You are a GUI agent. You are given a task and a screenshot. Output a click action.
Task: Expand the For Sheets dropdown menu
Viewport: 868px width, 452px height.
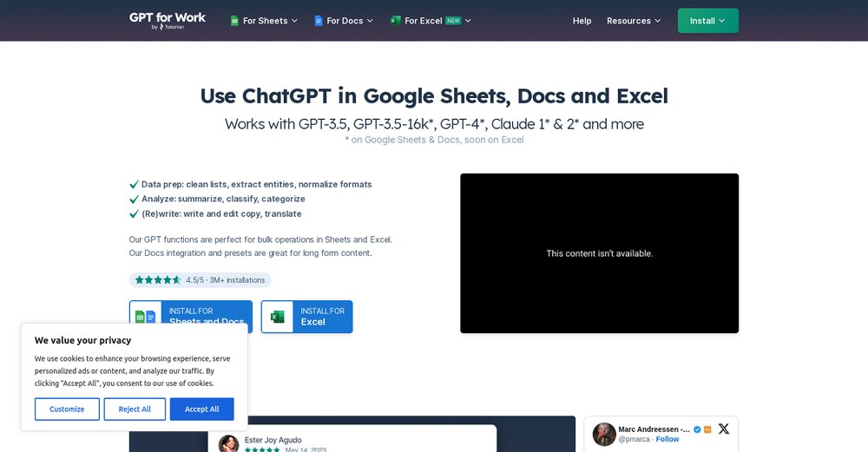pos(265,21)
